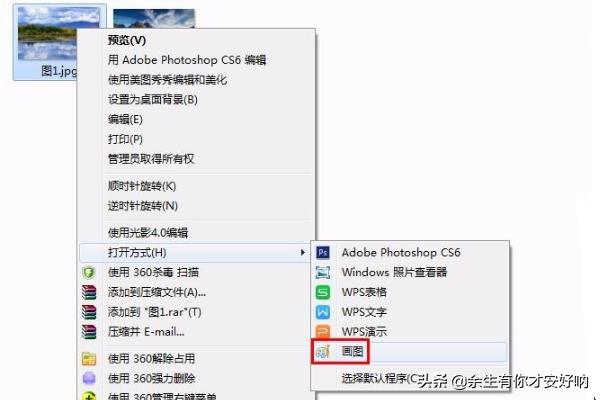Expand the 打开方式(H) submenu arrow
The height and width of the screenshot is (400, 600).
(x=303, y=253)
